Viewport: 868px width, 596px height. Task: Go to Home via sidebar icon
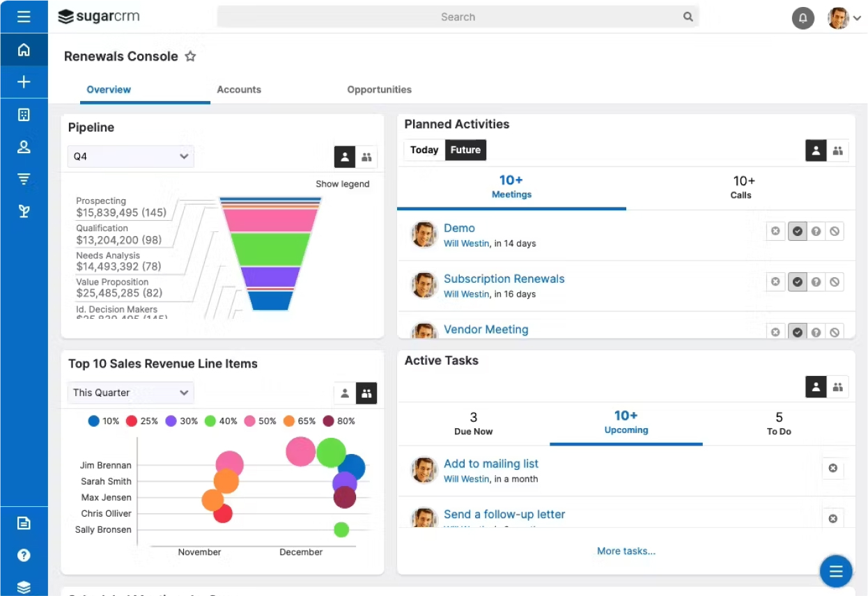(24, 49)
